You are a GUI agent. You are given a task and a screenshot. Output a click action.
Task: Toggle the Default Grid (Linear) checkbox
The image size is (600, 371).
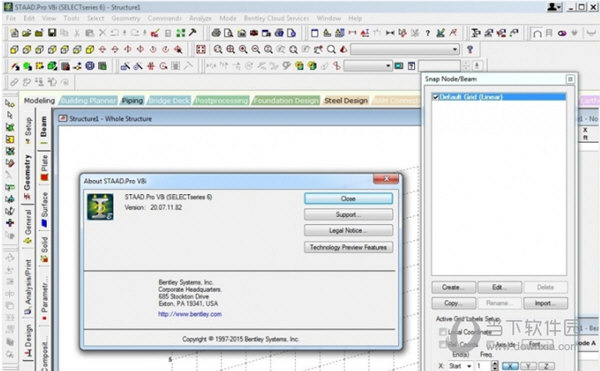435,97
